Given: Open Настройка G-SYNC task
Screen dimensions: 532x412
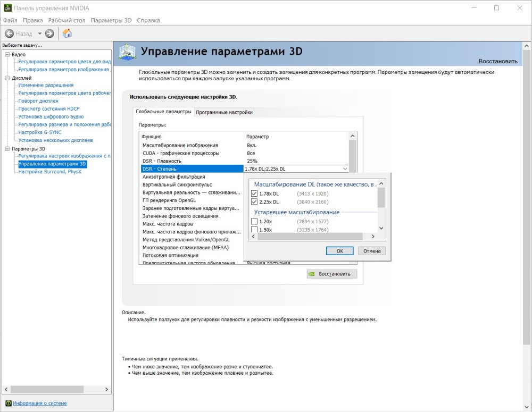Looking at the screenshot, I should (40, 132).
